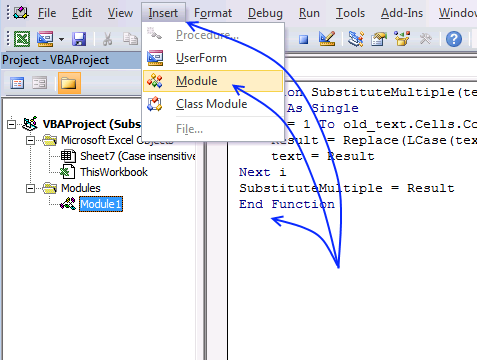Open the Add-Ins menu
The width and height of the screenshot is (477, 360).
[402, 13]
